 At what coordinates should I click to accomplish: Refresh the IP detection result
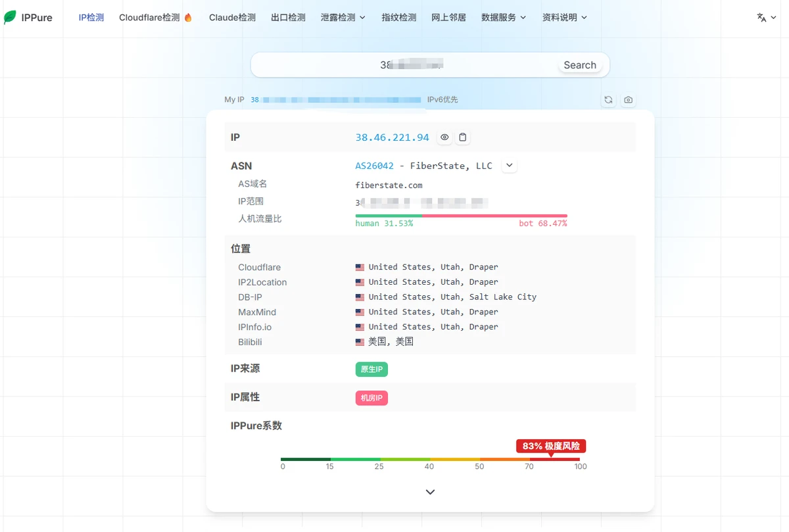[x=609, y=100]
